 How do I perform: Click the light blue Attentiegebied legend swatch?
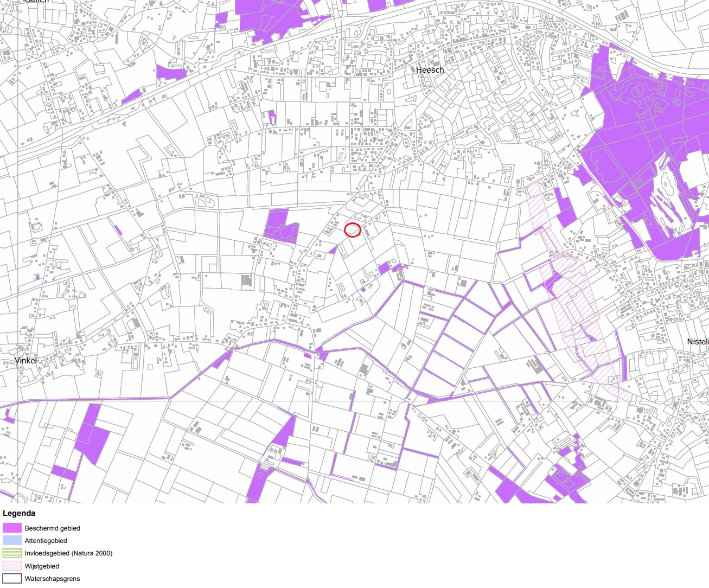[x=12, y=540]
